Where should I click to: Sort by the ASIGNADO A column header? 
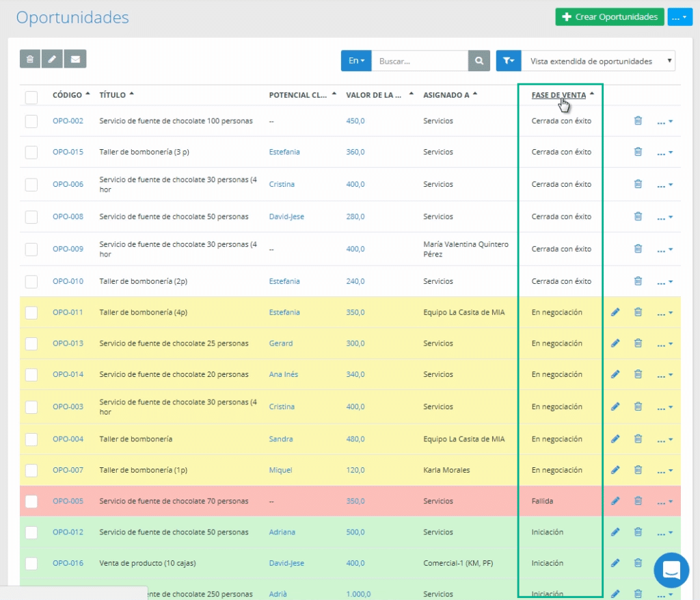(446, 95)
